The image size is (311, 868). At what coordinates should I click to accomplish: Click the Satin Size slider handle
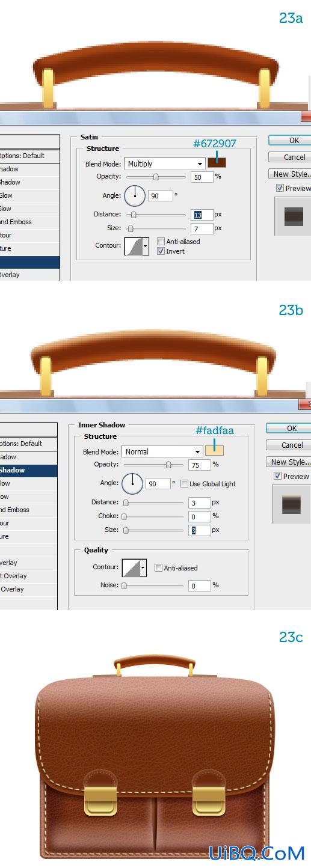point(130,228)
